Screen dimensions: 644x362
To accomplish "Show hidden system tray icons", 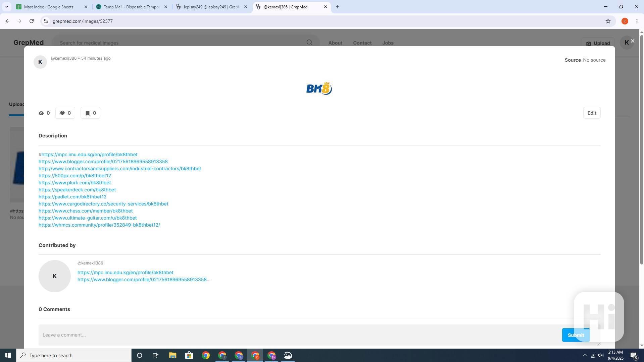I will tap(585, 355).
